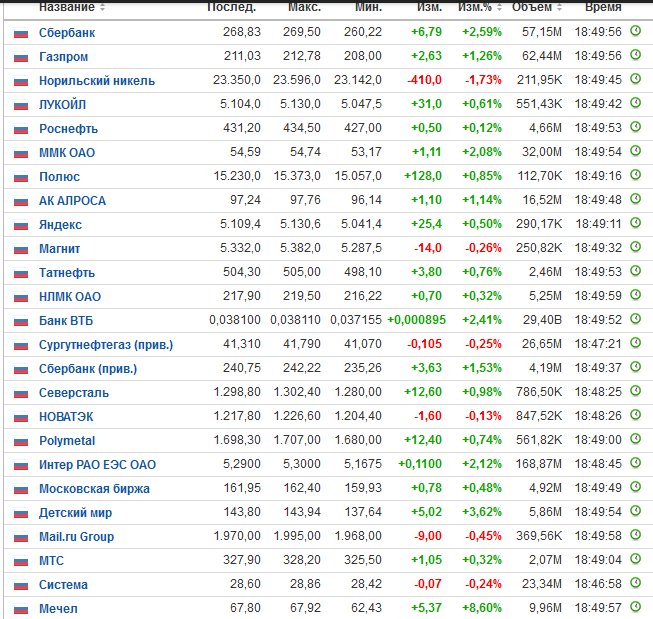This screenshot has height=619, width=653.
Task: Click the clock icon in Полюс row
Action: point(635,175)
